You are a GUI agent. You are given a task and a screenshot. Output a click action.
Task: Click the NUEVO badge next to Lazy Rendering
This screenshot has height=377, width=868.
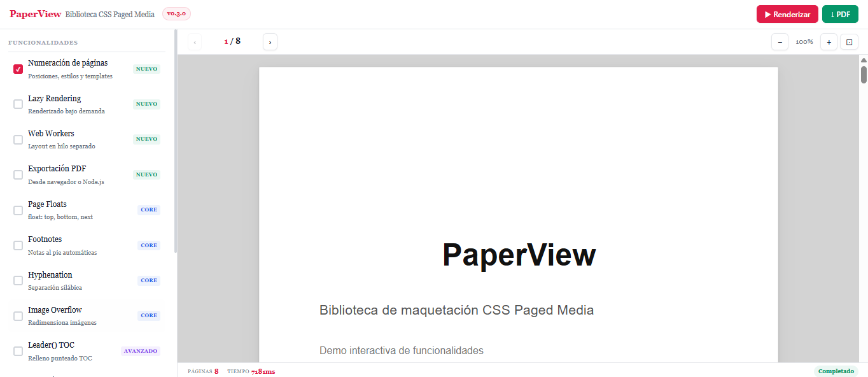click(x=146, y=104)
